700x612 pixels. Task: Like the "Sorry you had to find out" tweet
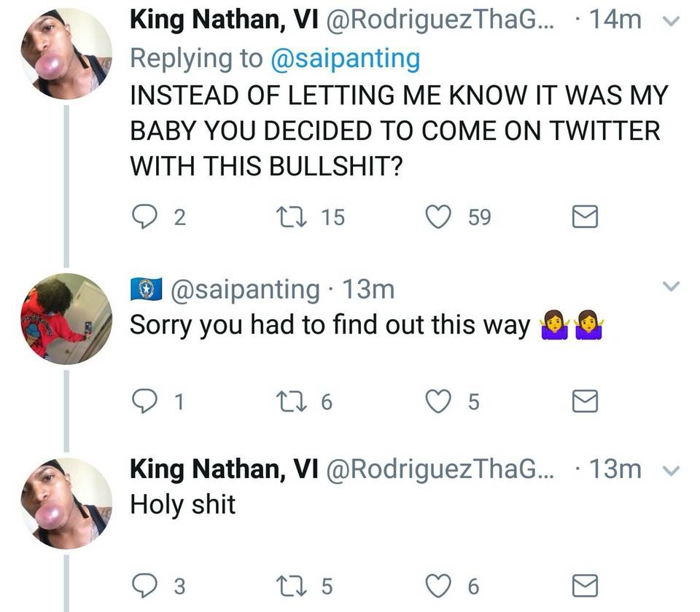(x=438, y=401)
